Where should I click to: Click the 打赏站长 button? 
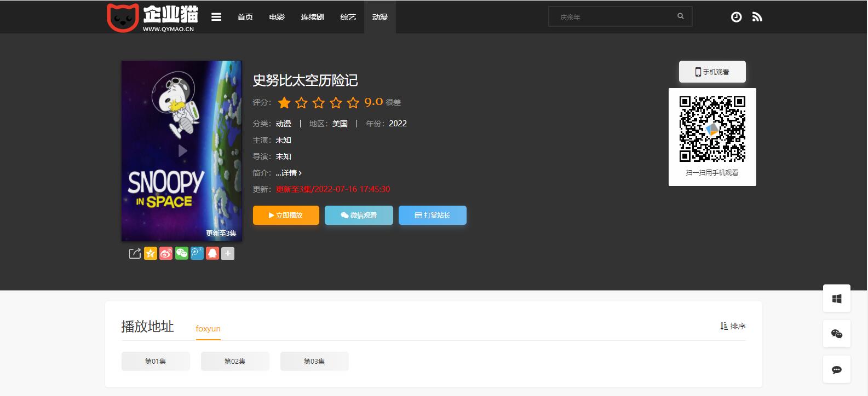coord(433,216)
